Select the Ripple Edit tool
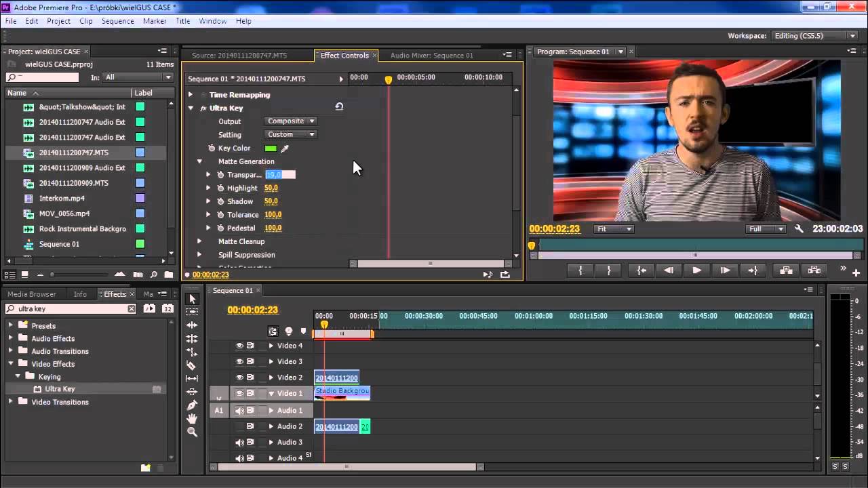The height and width of the screenshot is (488, 868). click(192, 325)
